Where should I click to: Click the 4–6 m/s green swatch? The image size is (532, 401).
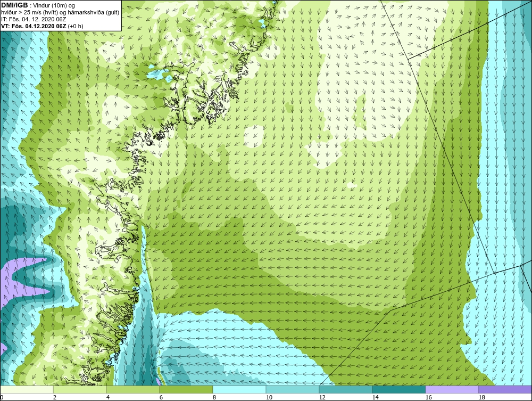[133, 389]
